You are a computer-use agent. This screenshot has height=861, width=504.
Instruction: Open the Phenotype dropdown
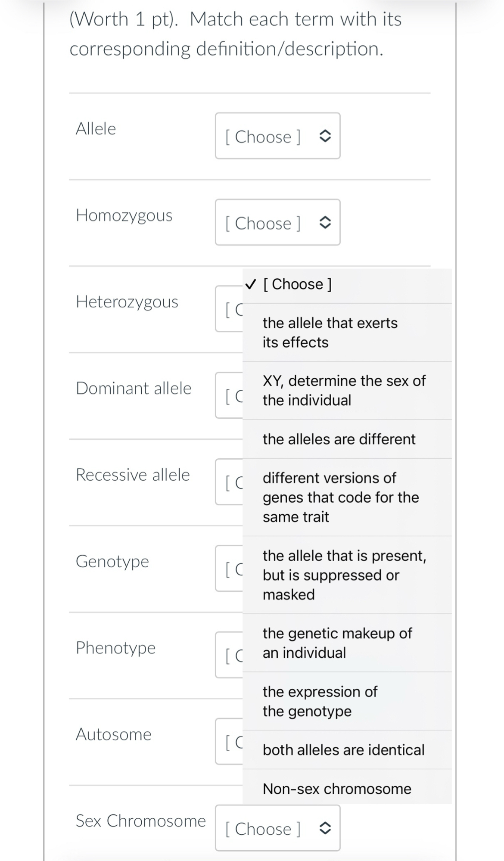(x=228, y=654)
